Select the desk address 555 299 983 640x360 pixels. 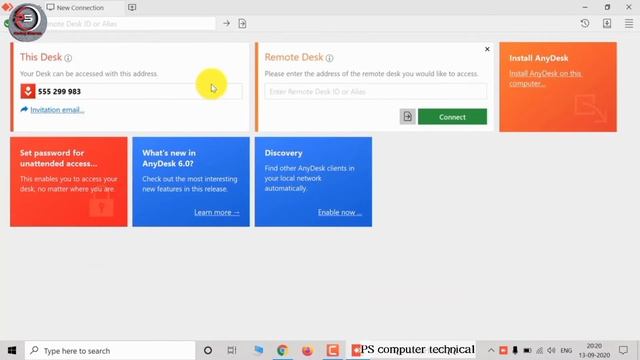[59, 91]
